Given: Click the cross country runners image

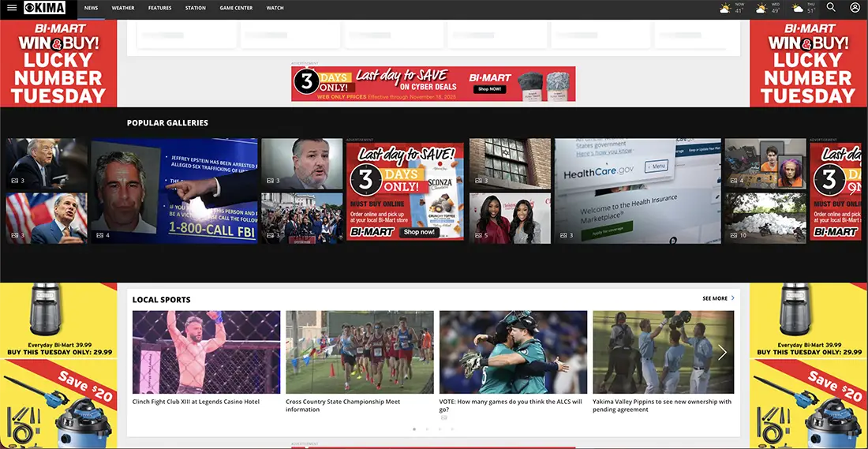Looking at the screenshot, I should pos(360,352).
